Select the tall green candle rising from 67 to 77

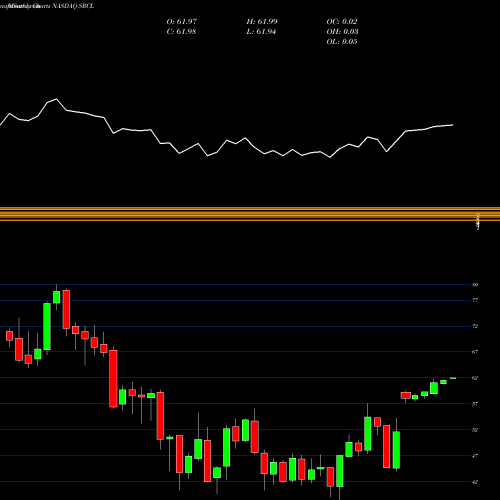click(x=47, y=327)
